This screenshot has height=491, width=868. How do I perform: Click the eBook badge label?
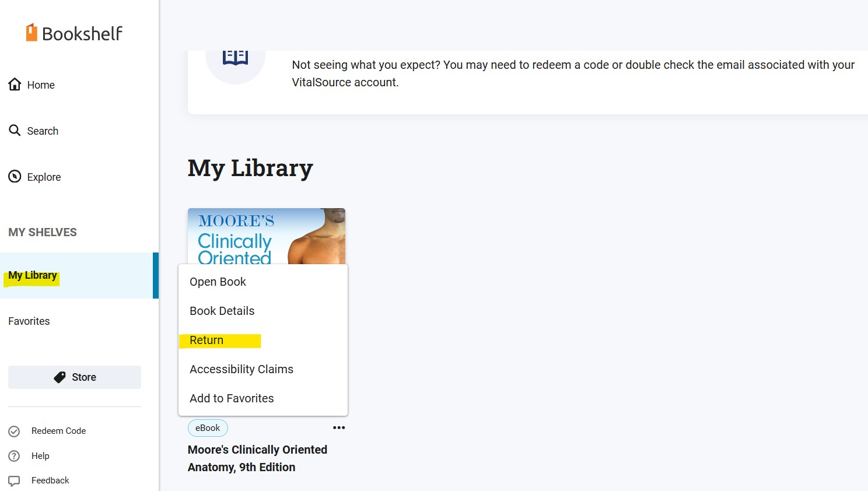[208, 428]
